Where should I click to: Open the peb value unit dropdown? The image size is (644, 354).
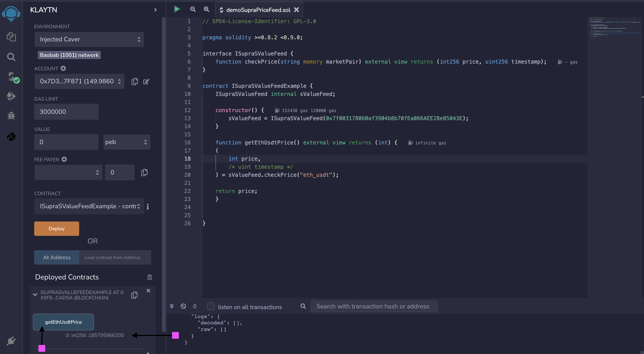point(126,142)
